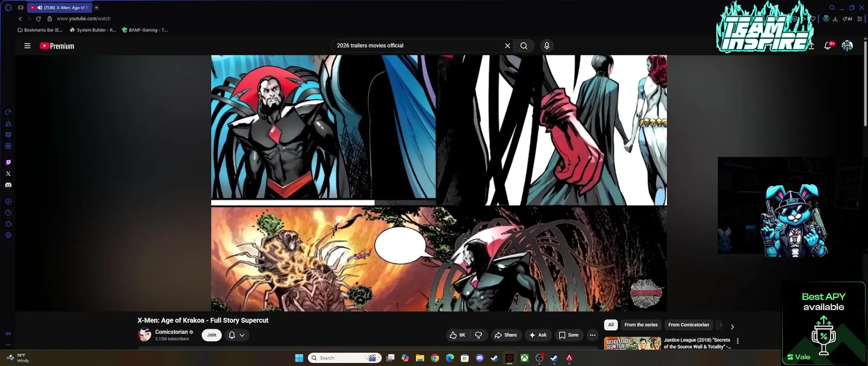Click the Windows taskbar search box
868x366 pixels.
pyautogui.click(x=344, y=358)
